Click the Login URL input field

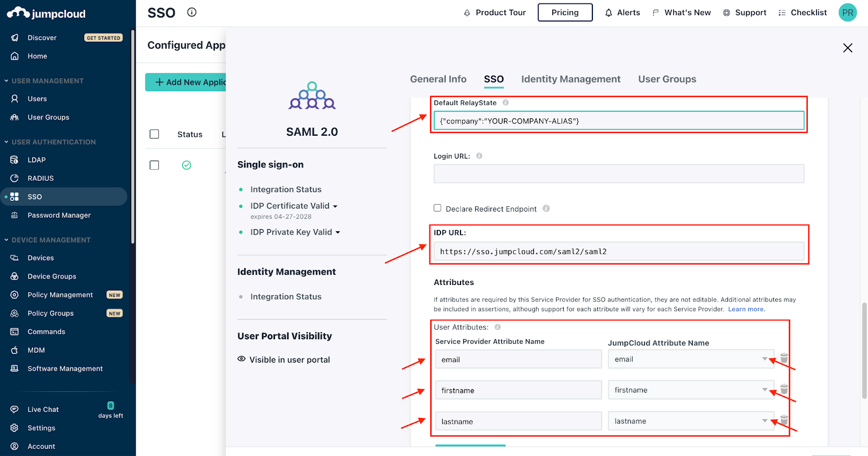pos(619,174)
